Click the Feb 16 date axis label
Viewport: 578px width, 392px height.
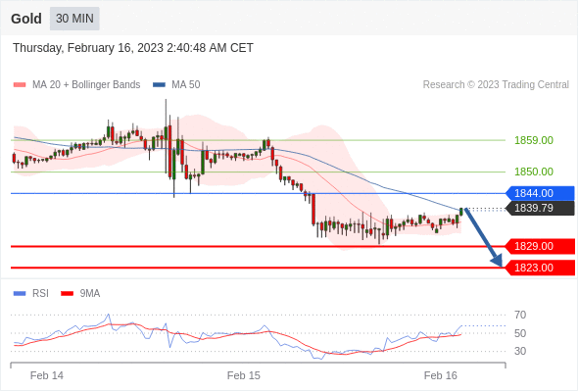[441, 375]
